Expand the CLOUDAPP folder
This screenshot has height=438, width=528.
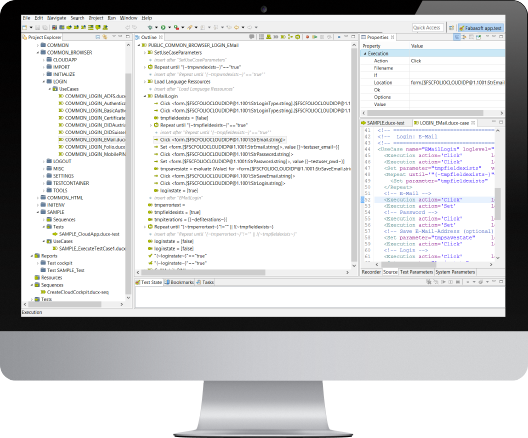pos(44,60)
